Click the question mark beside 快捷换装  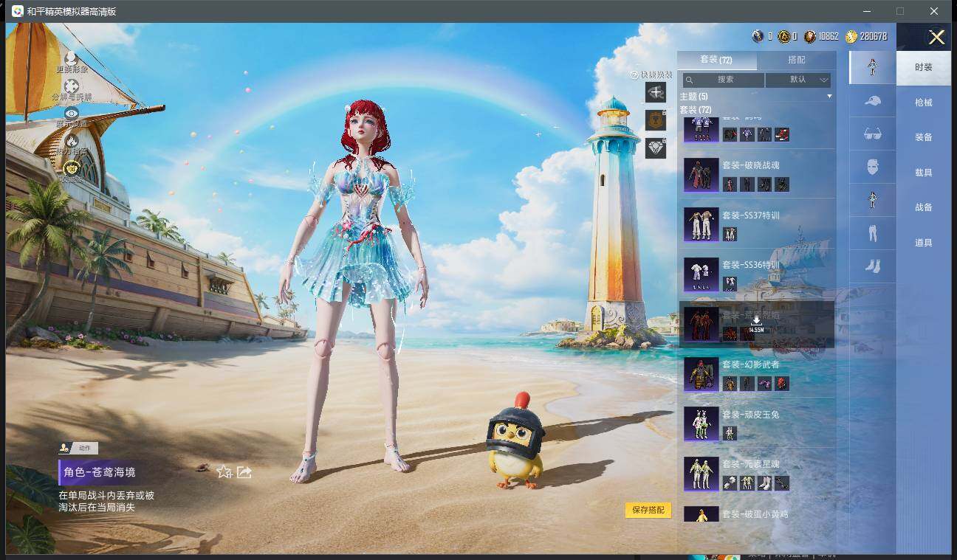tap(634, 75)
